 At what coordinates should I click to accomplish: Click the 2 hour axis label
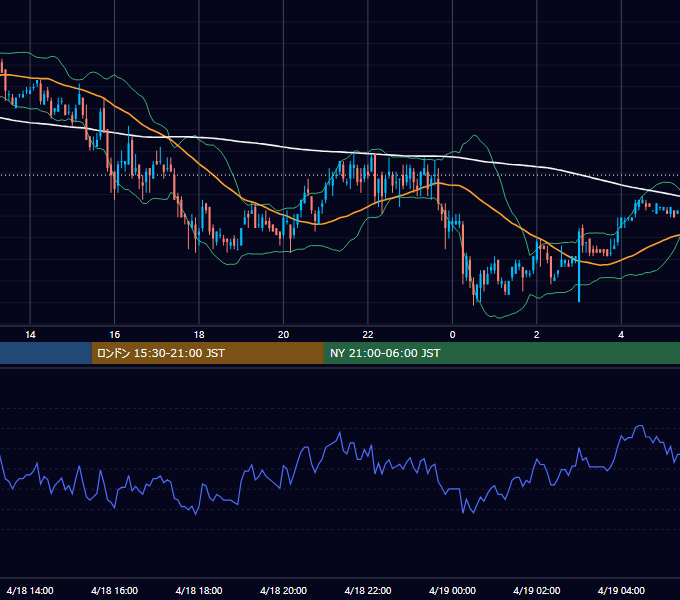tap(536, 335)
